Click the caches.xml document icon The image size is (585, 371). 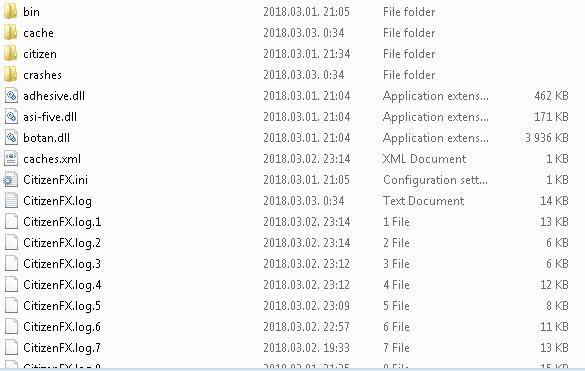pos(11,159)
